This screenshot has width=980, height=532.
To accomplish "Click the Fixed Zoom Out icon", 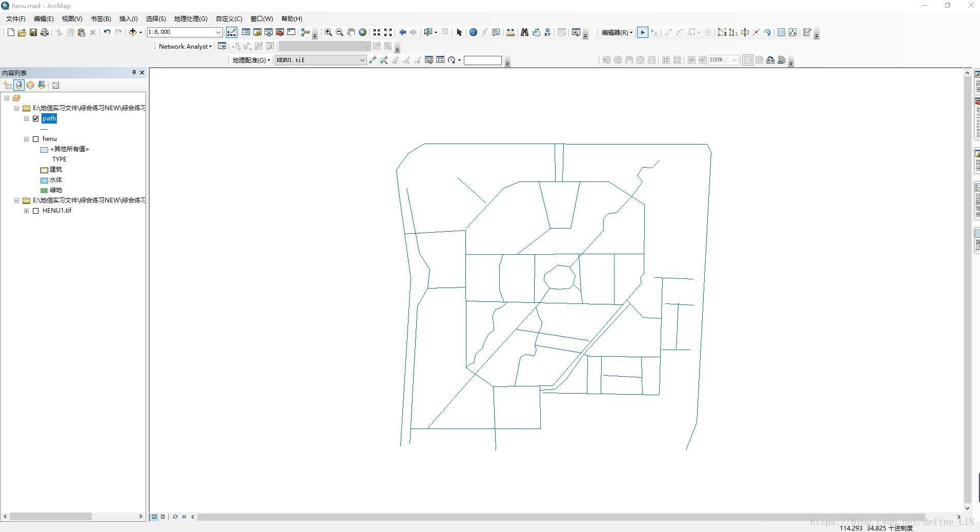I will tap(388, 32).
